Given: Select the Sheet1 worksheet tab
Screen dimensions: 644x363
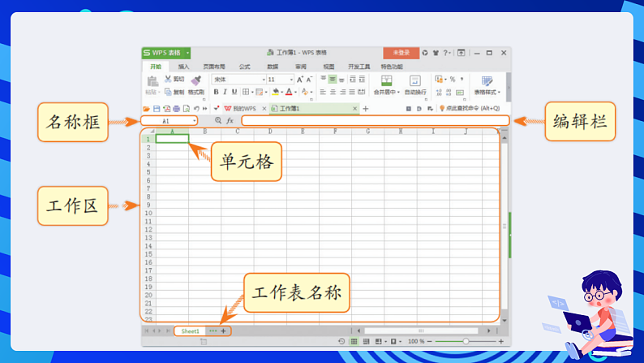Looking at the screenshot, I should 190,331.
